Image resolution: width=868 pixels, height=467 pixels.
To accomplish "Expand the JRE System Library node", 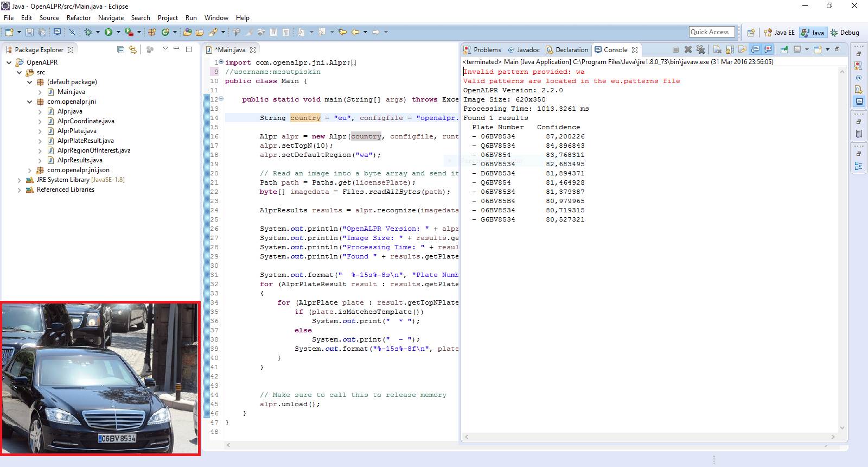I will 20,180.
